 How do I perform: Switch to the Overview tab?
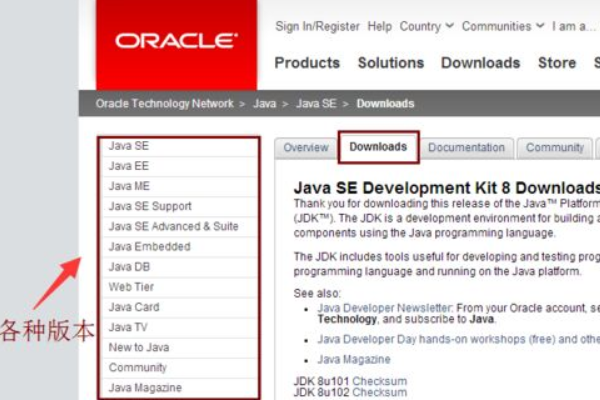coord(306,148)
